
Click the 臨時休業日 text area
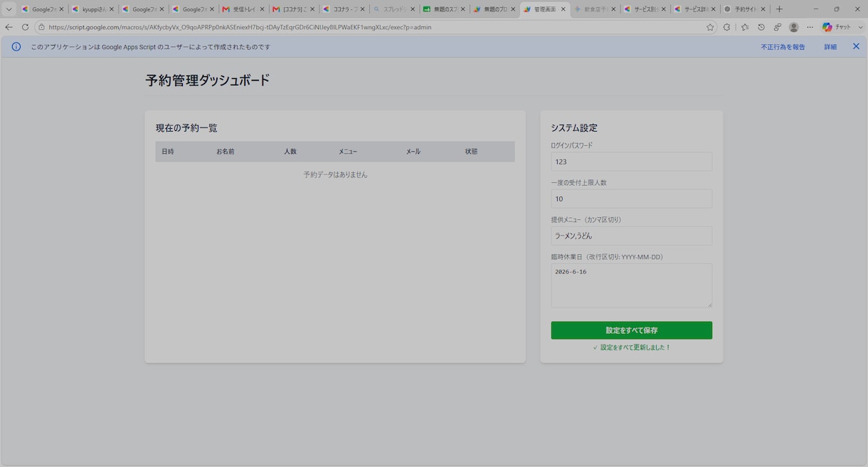[x=631, y=285]
